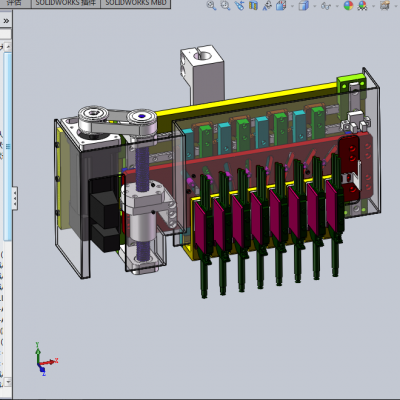
Task: Expand the Hide/Show Items dropdown arrow
Action: (x=337, y=6)
